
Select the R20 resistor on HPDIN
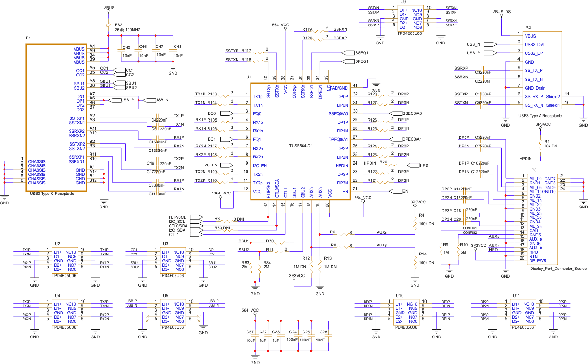point(384,162)
